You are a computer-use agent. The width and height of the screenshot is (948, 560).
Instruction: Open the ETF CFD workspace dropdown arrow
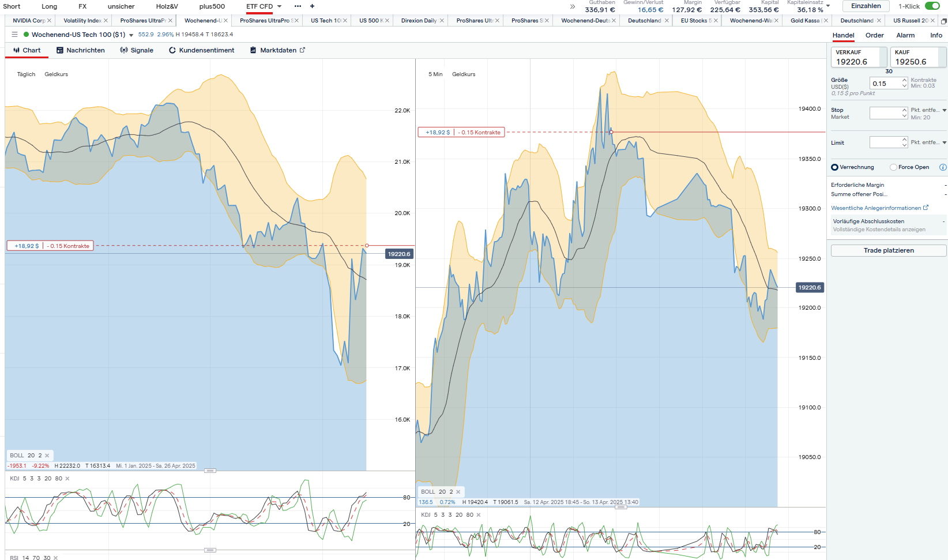pyautogui.click(x=280, y=6)
